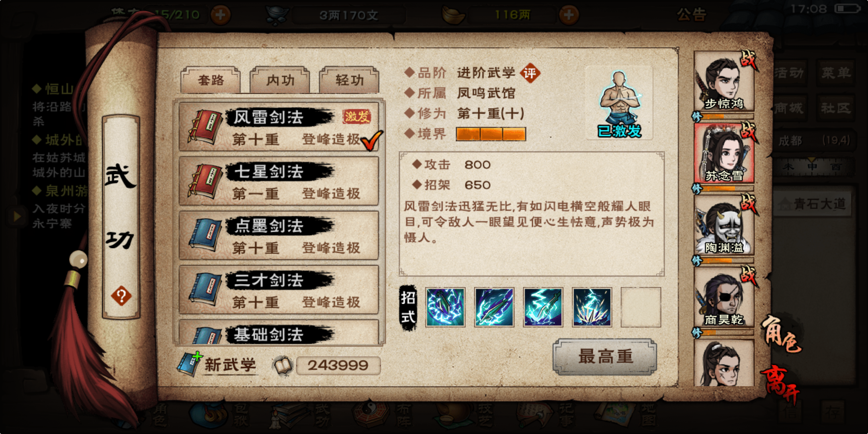The width and height of the screenshot is (868, 434).
Task: Click the plus icon beside 116两 gold
Action: tap(569, 15)
